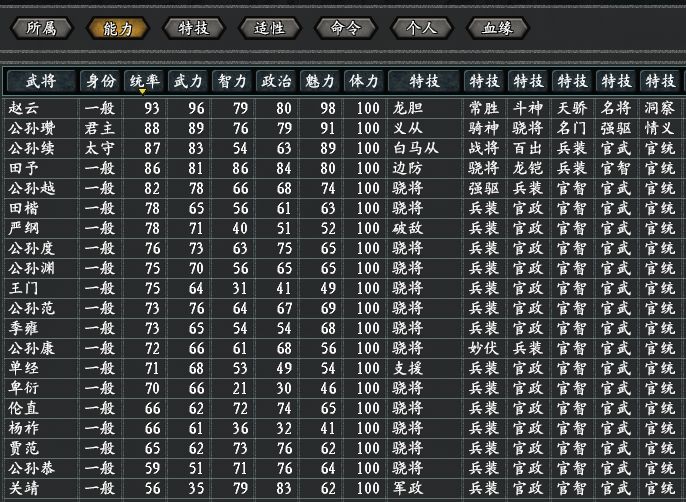Select general 贾范 row

click(x=343, y=448)
